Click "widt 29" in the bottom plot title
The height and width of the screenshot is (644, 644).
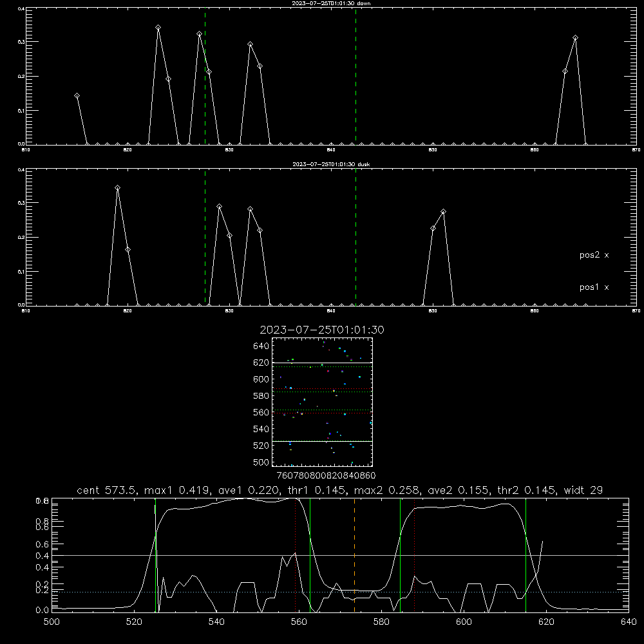(x=583, y=490)
